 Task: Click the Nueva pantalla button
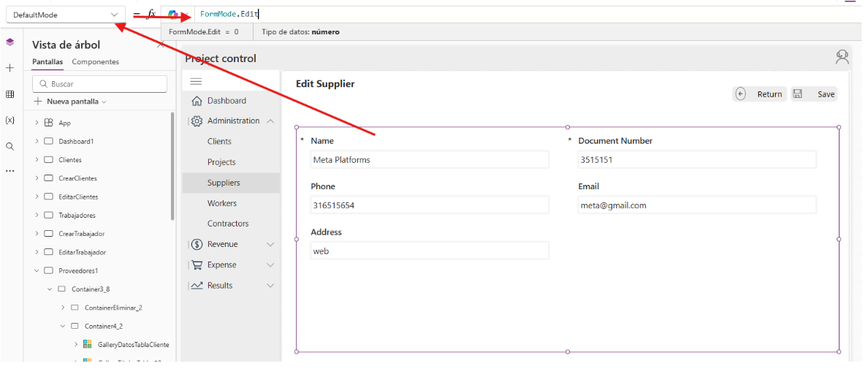coord(70,102)
